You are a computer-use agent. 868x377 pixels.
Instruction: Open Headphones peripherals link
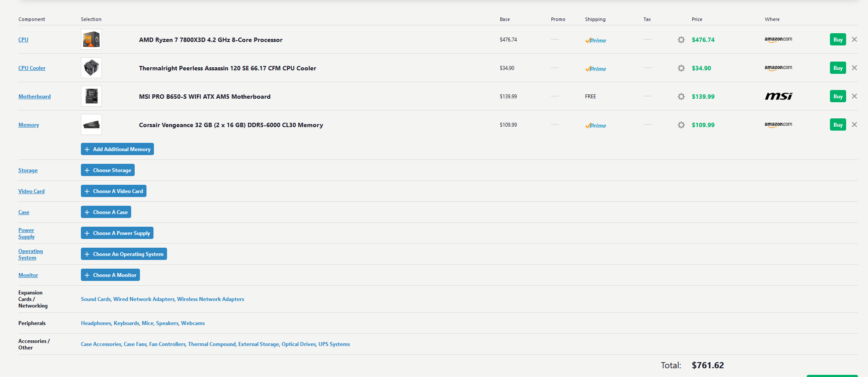96,323
